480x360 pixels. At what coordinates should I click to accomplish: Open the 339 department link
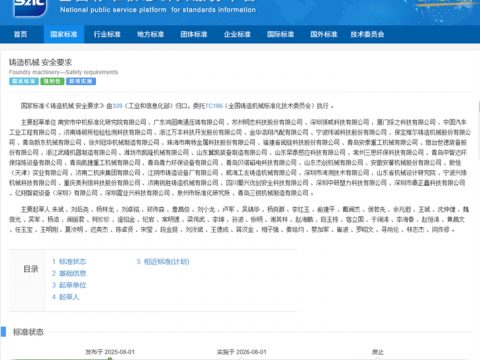tap(118, 106)
